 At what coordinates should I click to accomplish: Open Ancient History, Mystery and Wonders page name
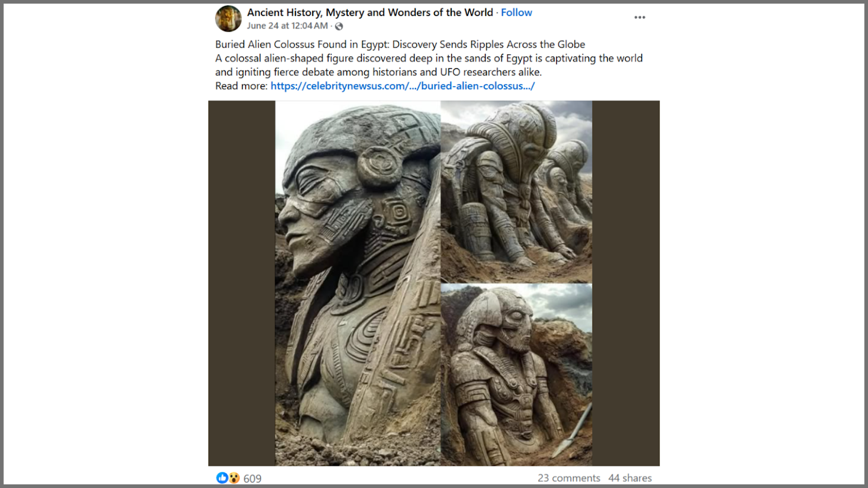[x=370, y=12]
